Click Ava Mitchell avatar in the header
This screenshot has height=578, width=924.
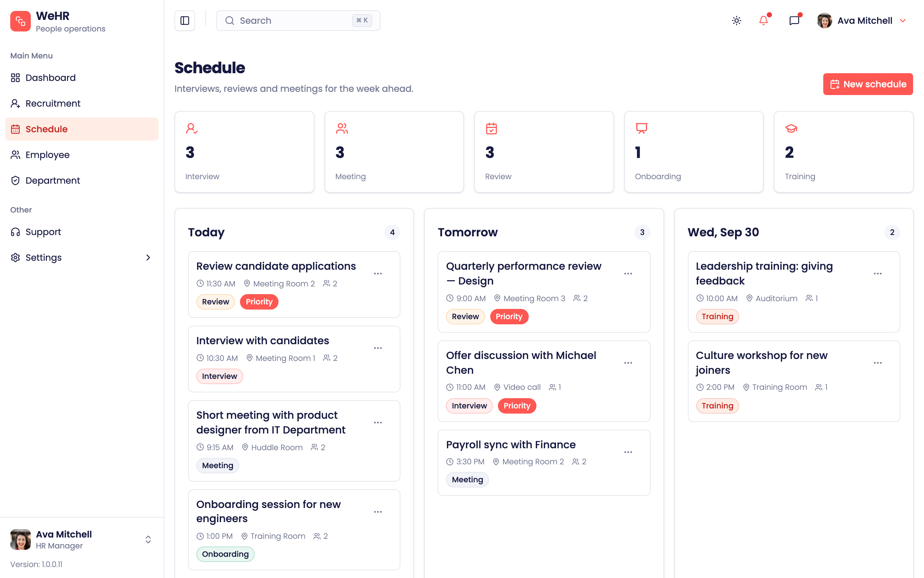825,21
